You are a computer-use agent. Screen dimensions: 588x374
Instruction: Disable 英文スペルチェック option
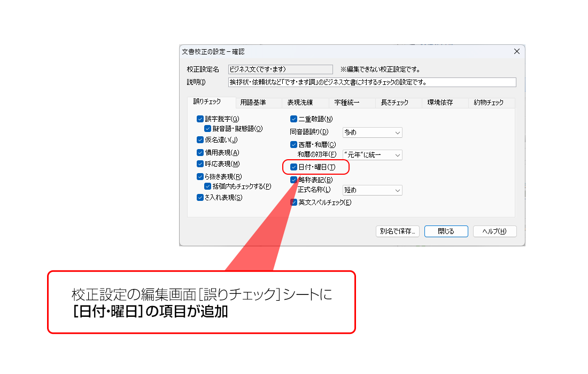[293, 202]
